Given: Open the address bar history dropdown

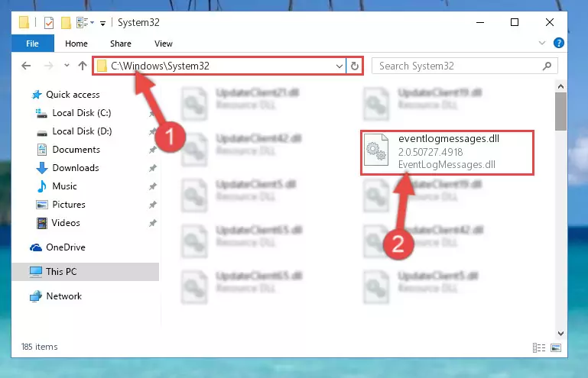Looking at the screenshot, I should [x=339, y=66].
